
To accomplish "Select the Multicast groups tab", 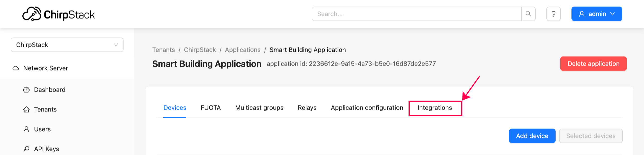I will 259,108.
